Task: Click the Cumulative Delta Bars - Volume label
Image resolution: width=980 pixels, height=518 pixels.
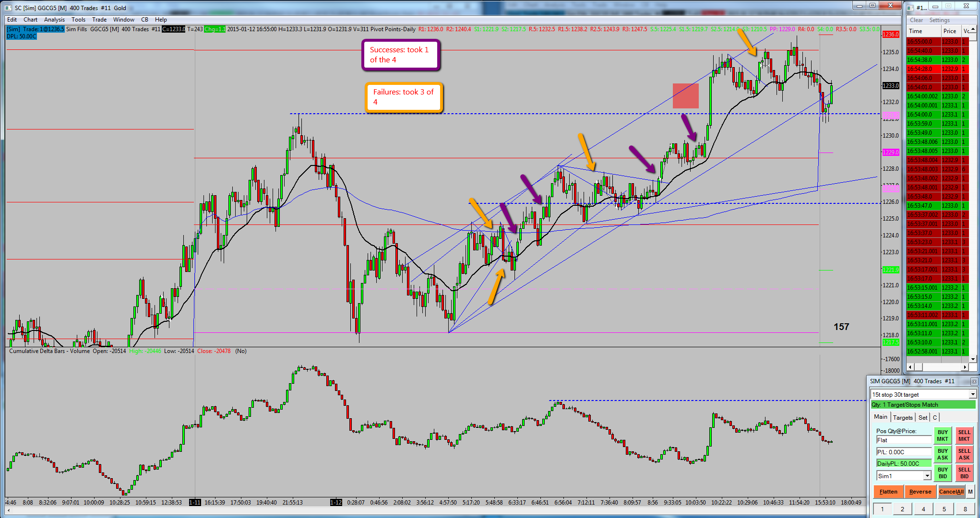Action: [49, 351]
